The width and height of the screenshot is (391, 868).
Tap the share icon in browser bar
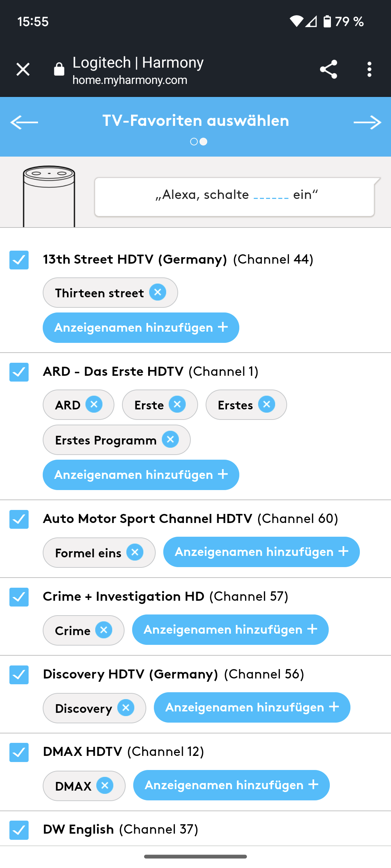[328, 69]
